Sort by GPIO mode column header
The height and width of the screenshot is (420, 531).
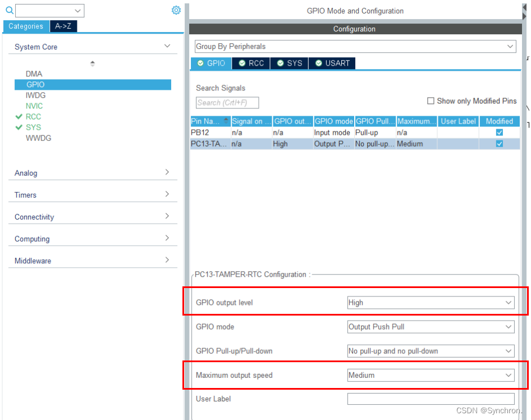tap(334, 121)
